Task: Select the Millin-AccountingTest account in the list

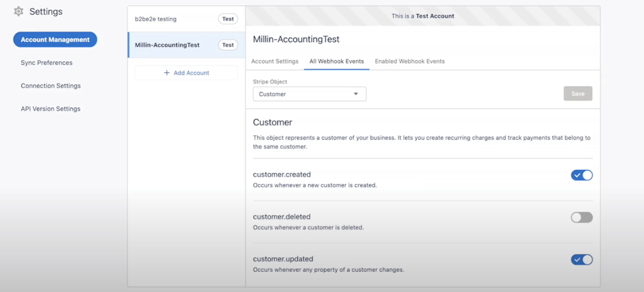Action: pyautogui.click(x=167, y=45)
